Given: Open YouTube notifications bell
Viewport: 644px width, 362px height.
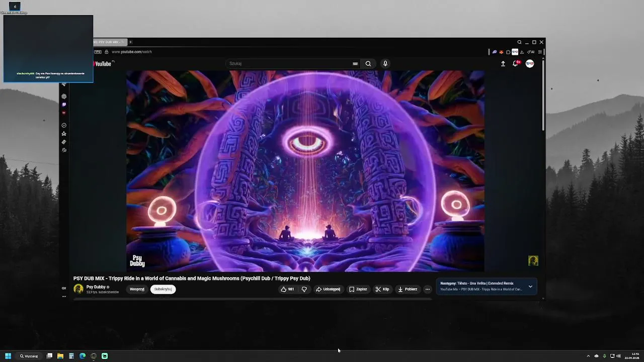Looking at the screenshot, I should tap(515, 63).
